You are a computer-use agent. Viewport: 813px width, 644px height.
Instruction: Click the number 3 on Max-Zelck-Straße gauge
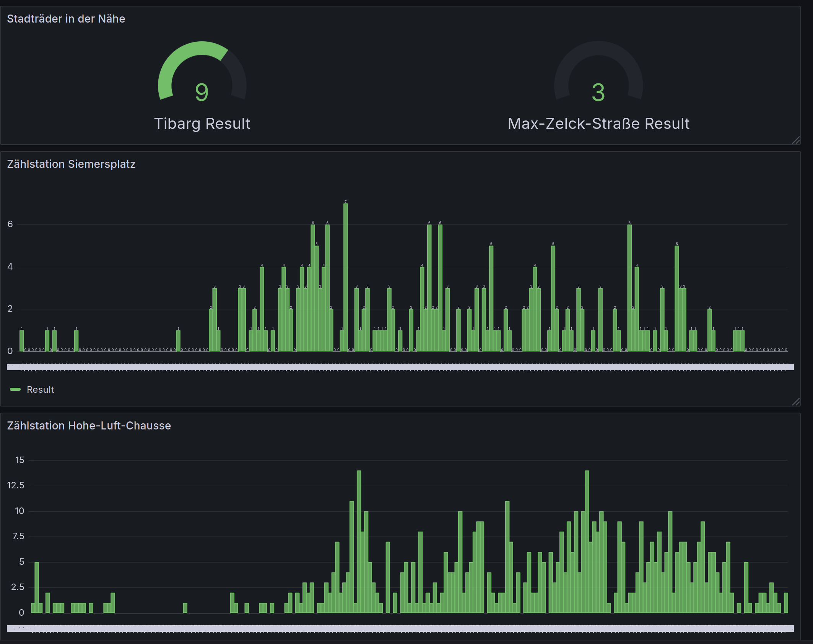pyautogui.click(x=598, y=93)
